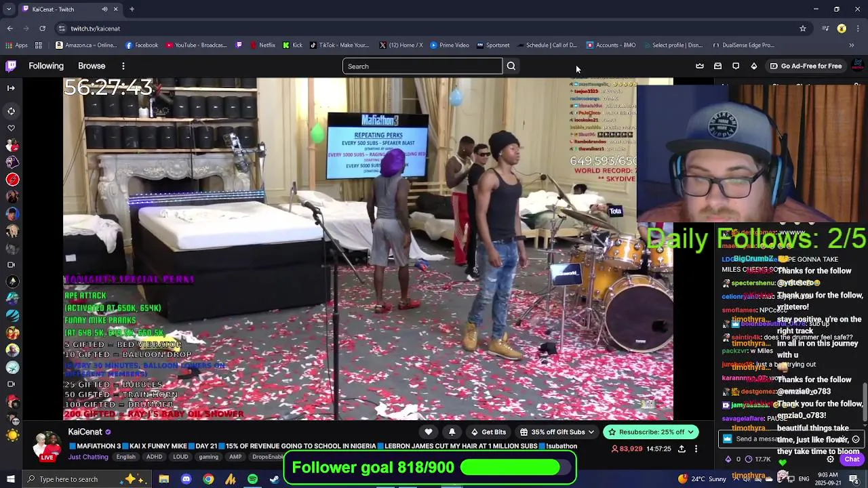Open the Following tab

[46, 66]
